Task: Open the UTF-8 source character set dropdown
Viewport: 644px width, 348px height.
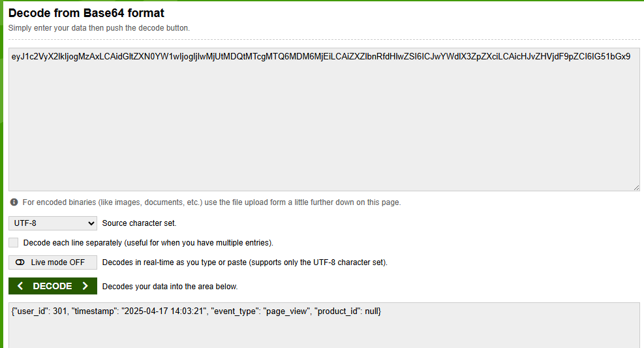Action: click(53, 223)
